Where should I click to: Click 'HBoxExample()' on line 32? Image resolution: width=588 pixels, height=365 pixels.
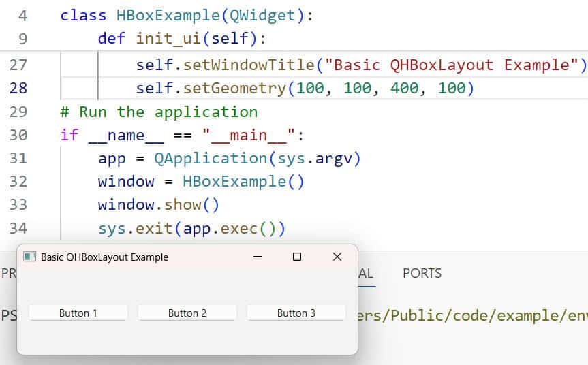[x=243, y=182]
